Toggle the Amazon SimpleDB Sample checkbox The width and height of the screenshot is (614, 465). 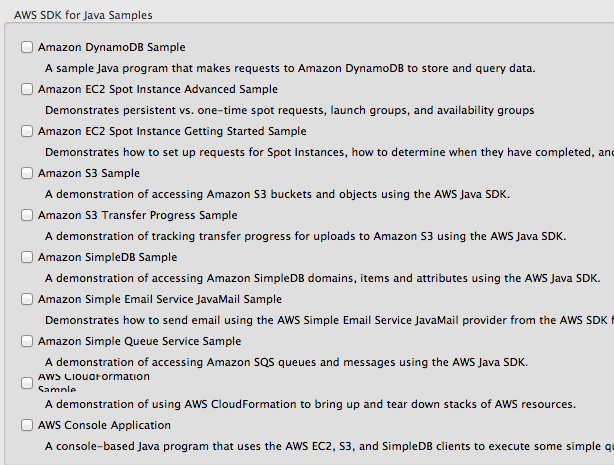[x=27, y=257]
